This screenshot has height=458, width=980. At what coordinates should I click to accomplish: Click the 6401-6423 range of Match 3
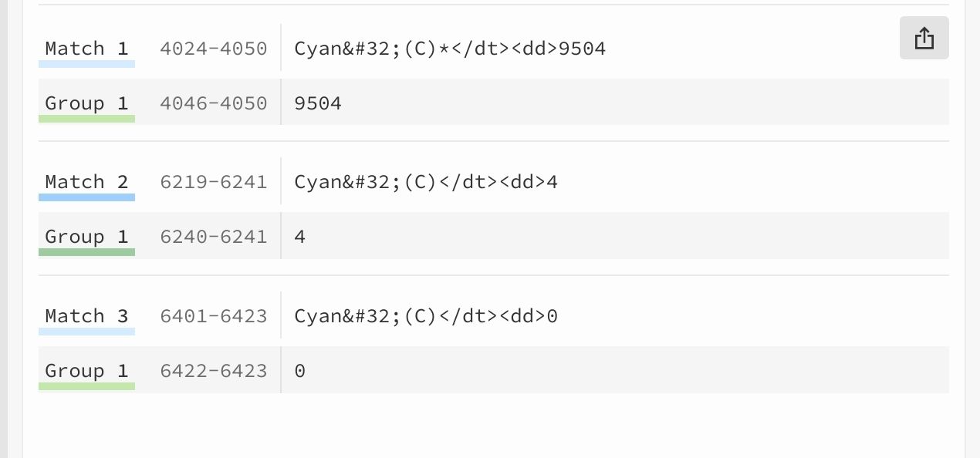coord(214,316)
